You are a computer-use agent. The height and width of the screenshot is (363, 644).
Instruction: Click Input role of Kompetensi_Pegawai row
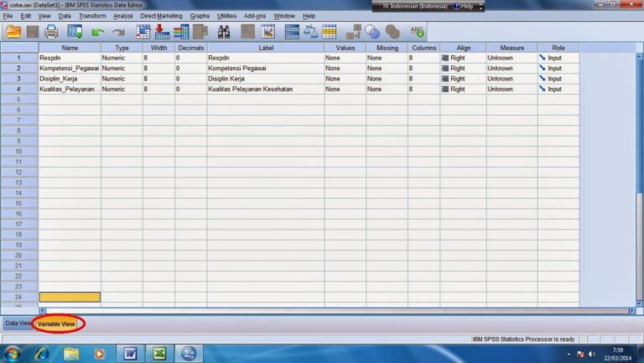coord(558,68)
